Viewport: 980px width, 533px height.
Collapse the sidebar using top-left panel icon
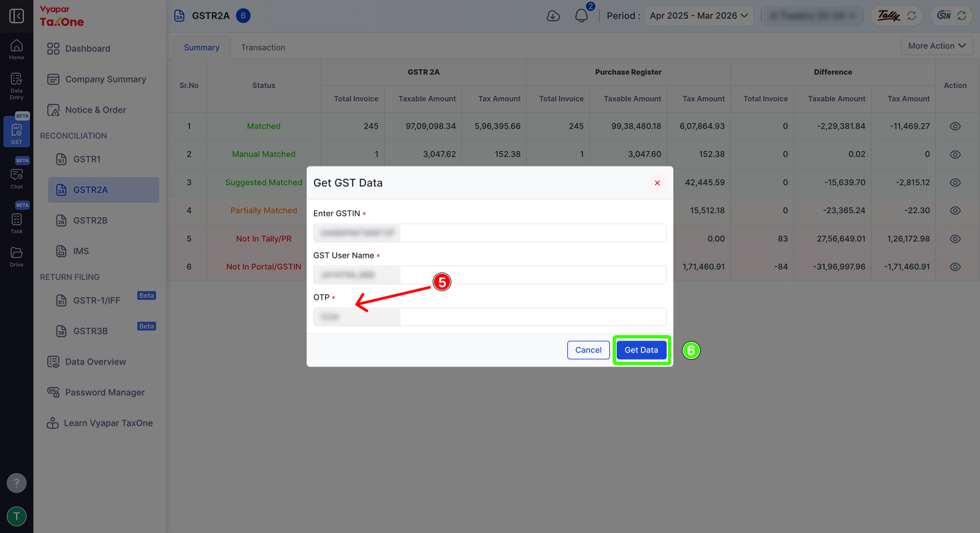coord(17,16)
